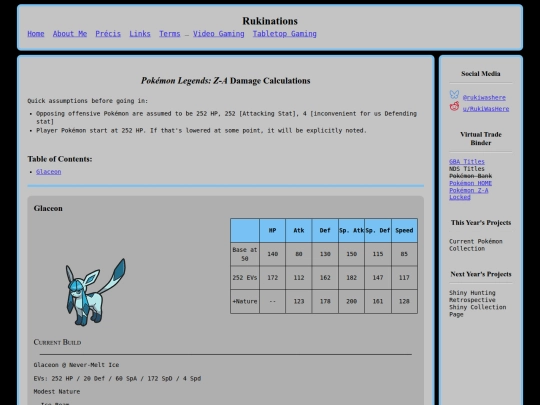Click the struck-through Pokémon Bank entry
540x405 pixels.
click(x=470, y=176)
